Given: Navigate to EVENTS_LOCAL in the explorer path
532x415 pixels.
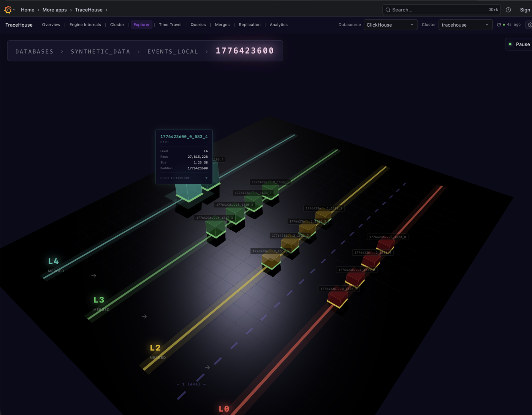Looking at the screenshot, I should click(173, 51).
